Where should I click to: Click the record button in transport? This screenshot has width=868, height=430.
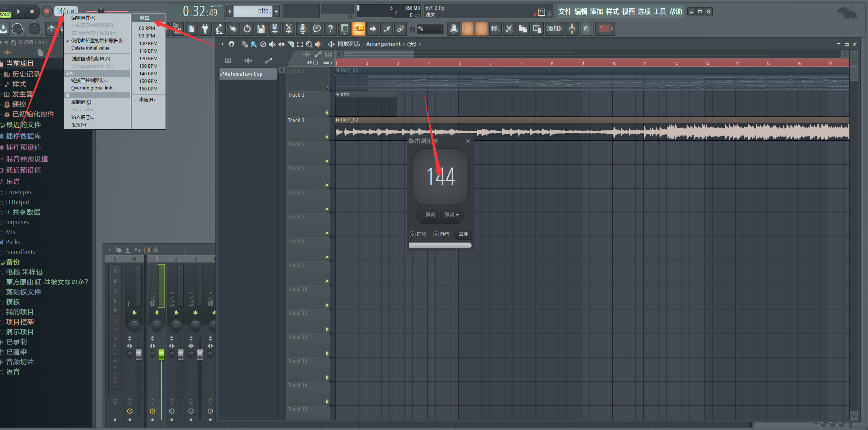click(x=47, y=11)
